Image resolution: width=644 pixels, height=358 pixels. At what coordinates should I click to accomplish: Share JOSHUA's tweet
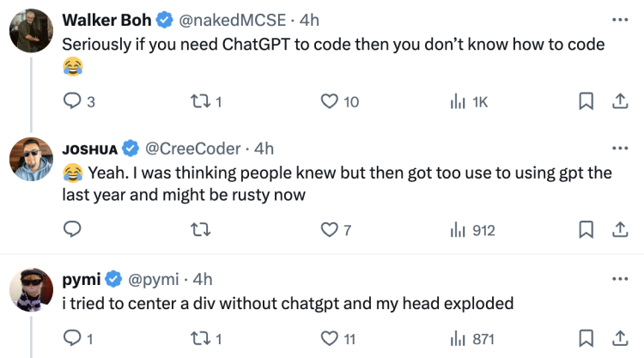(617, 229)
